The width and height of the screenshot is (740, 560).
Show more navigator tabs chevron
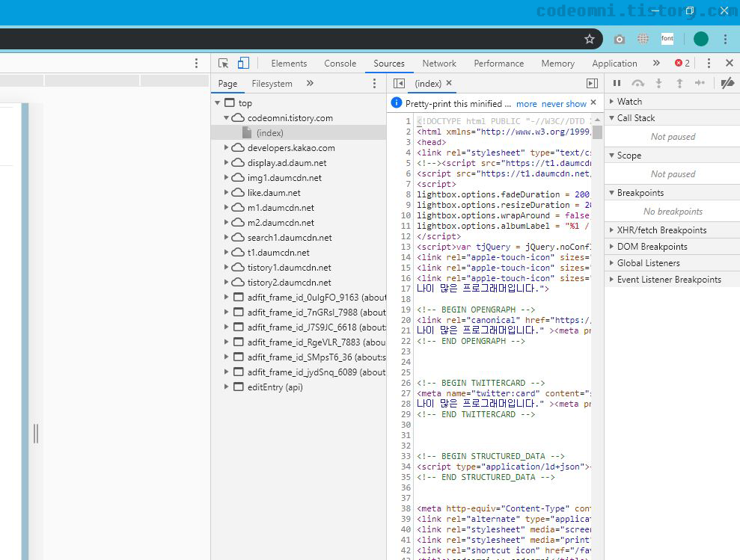coord(310,83)
